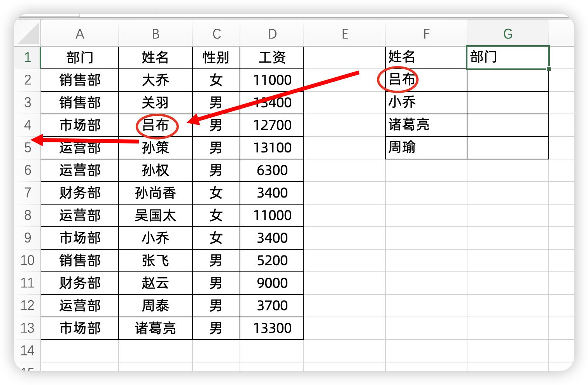588x385 pixels.
Task: Click cell F1 containing 姓名
Action: point(426,58)
